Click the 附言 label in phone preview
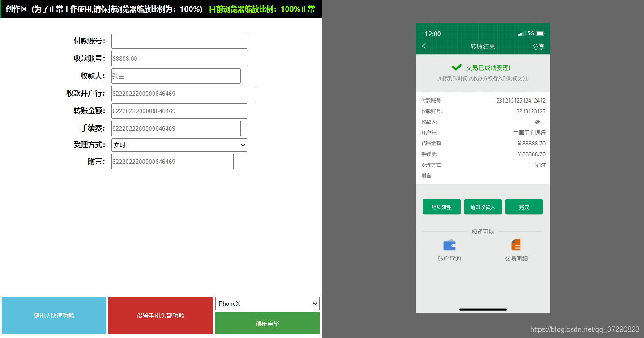 click(x=426, y=176)
